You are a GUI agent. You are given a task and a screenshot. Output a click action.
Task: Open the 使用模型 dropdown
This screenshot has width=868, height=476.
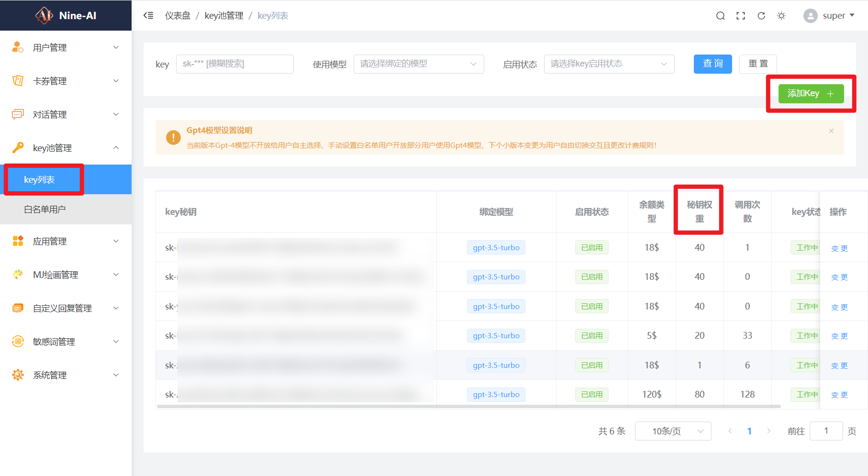coord(418,64)
